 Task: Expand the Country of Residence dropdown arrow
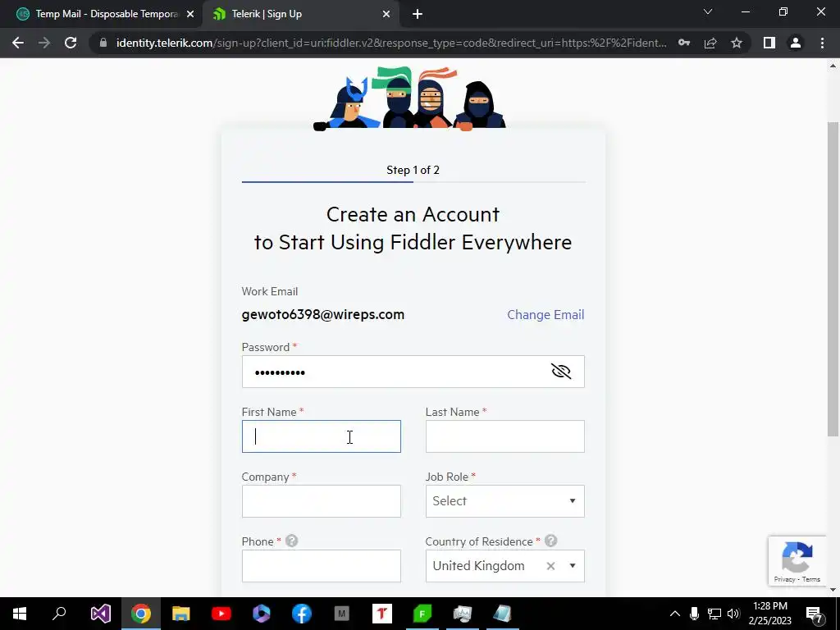[x=572, y=566]
